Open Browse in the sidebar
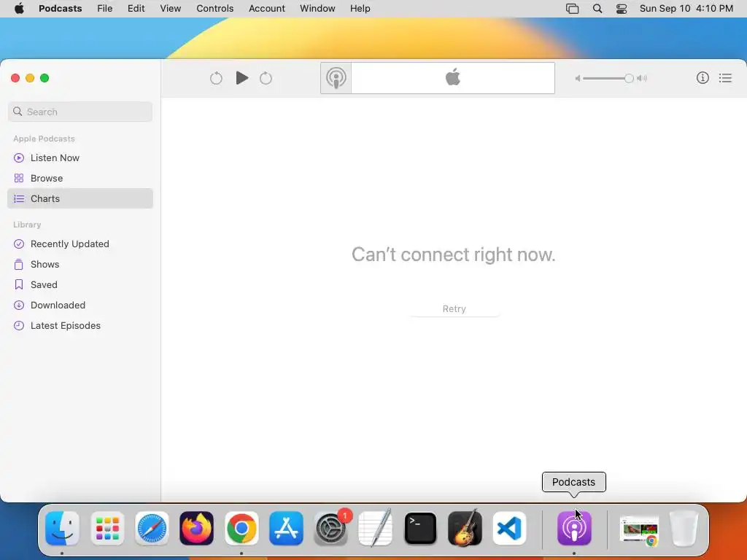This screenshot has height=560, width=747. pos(80,178)
